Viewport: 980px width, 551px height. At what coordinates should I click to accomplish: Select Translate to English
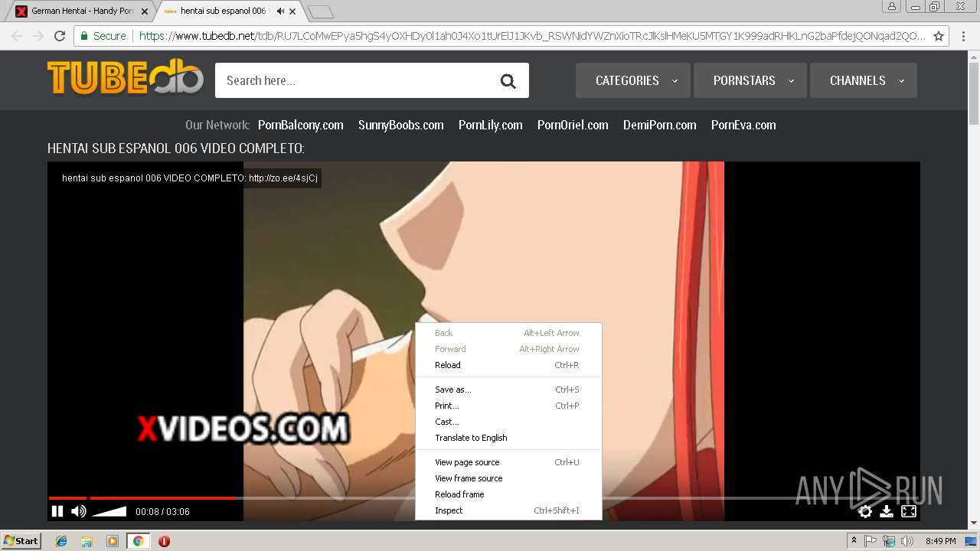pyautogui.click(x=508, y=438)
